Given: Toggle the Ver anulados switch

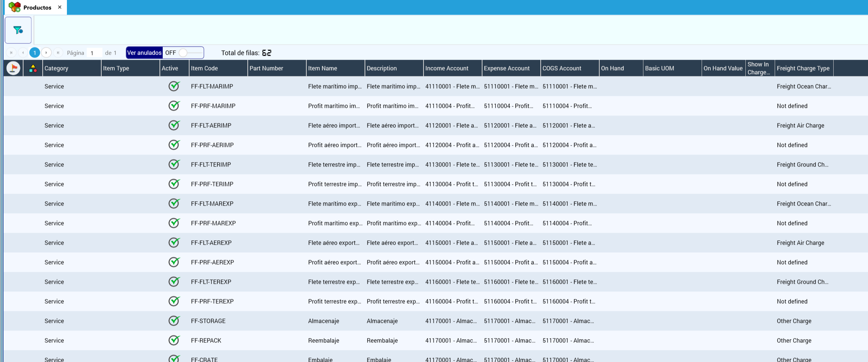Looking at the screenshot, I should click(183, 53).
